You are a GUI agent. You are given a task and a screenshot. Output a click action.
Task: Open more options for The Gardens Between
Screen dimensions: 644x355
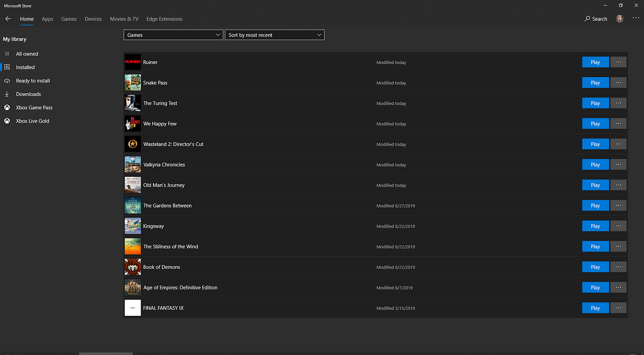618,205
